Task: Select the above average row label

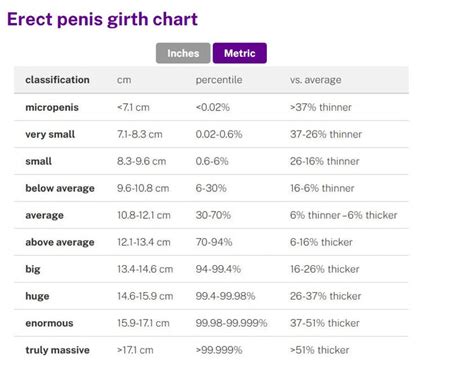Action: pyautogui.click(x=60, y=242)
